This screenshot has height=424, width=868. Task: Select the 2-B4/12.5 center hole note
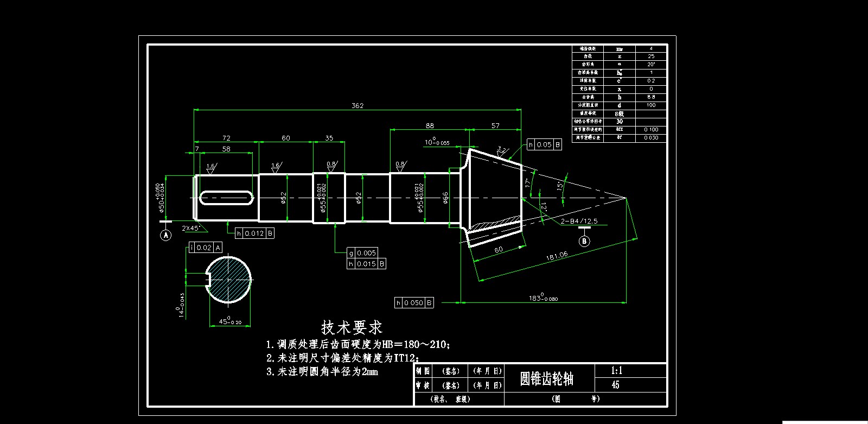pos(579,221)
